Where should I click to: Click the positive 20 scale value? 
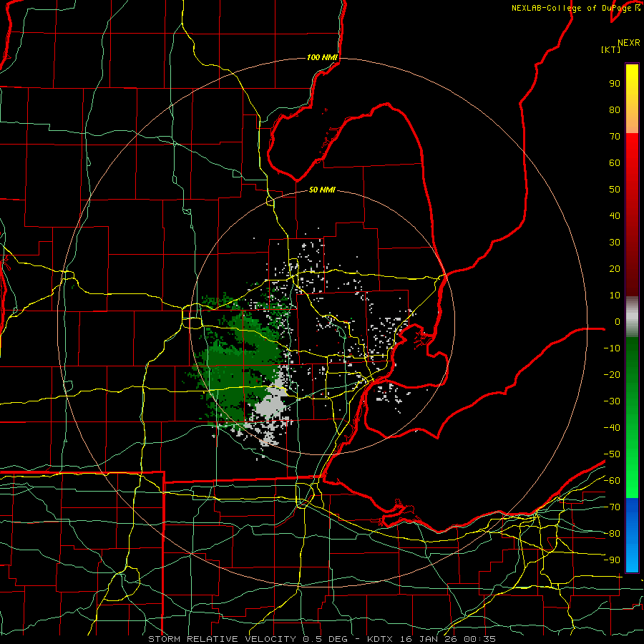click(x=615, y=268)
